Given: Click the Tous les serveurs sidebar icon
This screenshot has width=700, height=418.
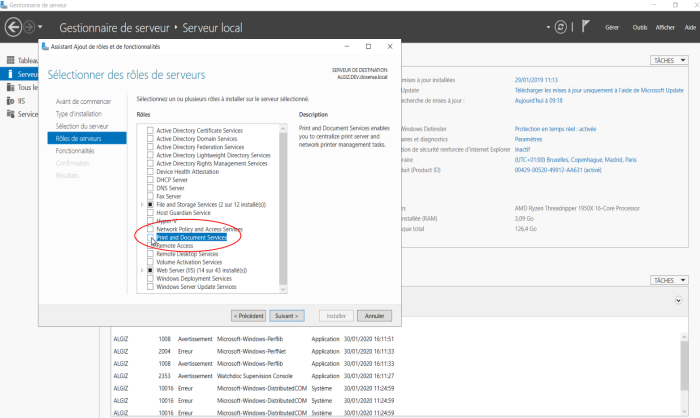Looking at the screenshot, I should click(x=9, y=88).
